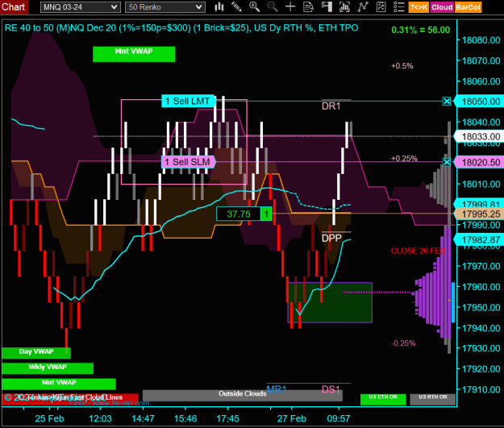Select the 1 Sell LMT order flag

click(x=188, y=102)
